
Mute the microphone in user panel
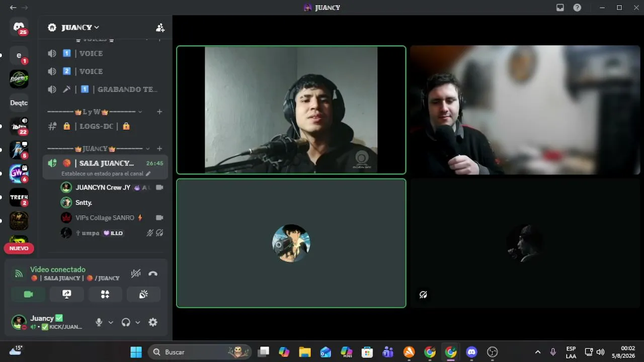99,322
